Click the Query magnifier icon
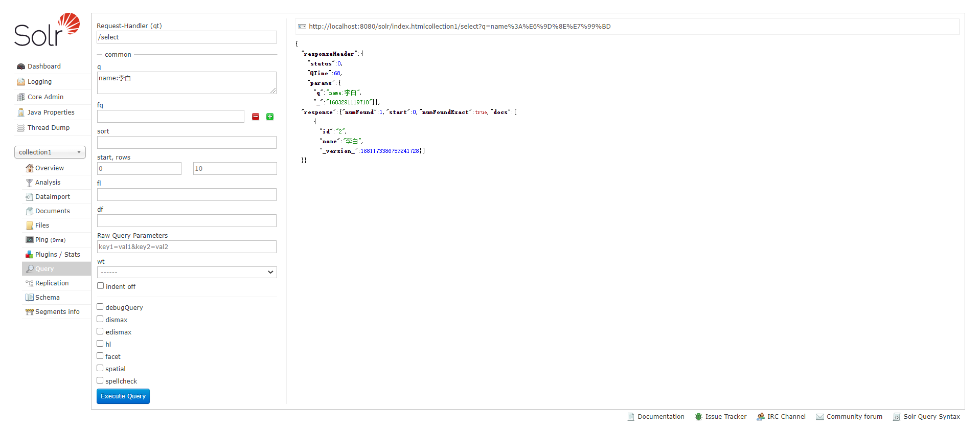The width and height of the screenshot is (980, 428). click(30, 269)
